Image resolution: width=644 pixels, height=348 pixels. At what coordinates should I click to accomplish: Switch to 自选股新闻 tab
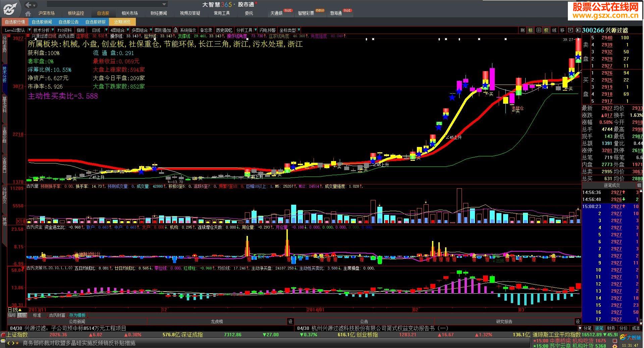point(42,22)
